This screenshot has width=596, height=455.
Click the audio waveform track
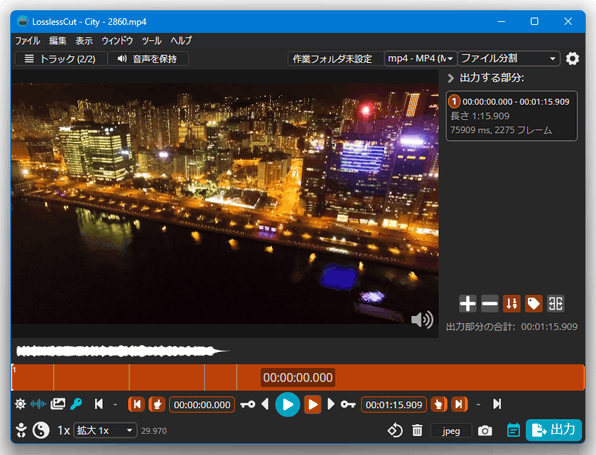[x=122, y=351]
